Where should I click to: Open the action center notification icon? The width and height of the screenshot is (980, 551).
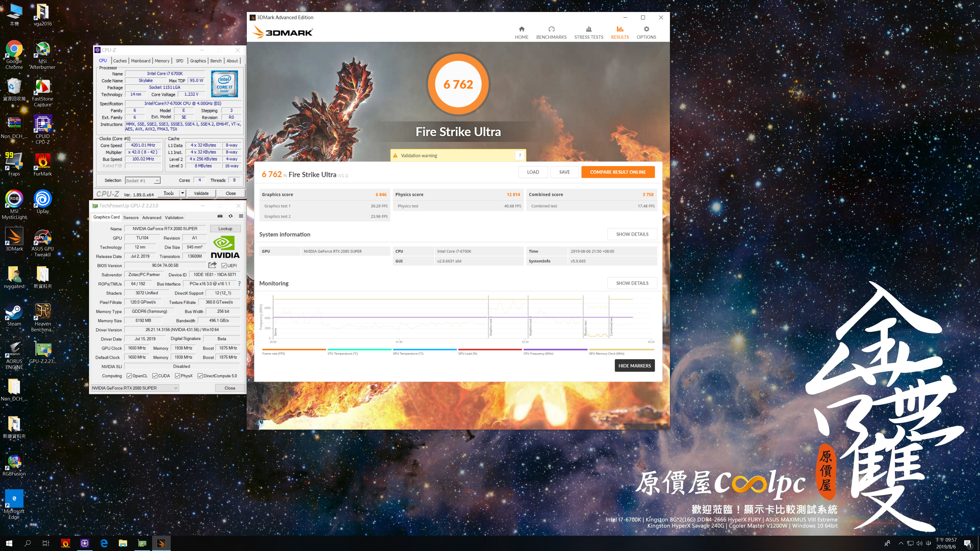pyautogui.click(x=968, y=543)
